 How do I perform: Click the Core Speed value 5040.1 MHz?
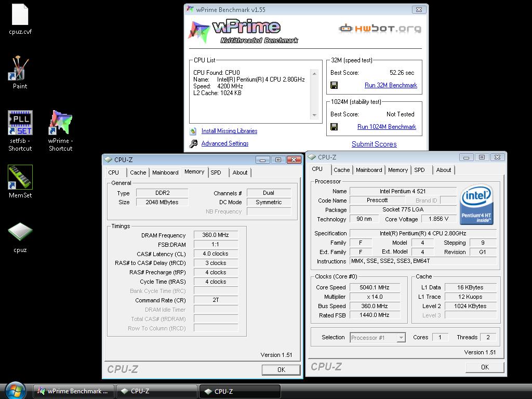(374, 287)
